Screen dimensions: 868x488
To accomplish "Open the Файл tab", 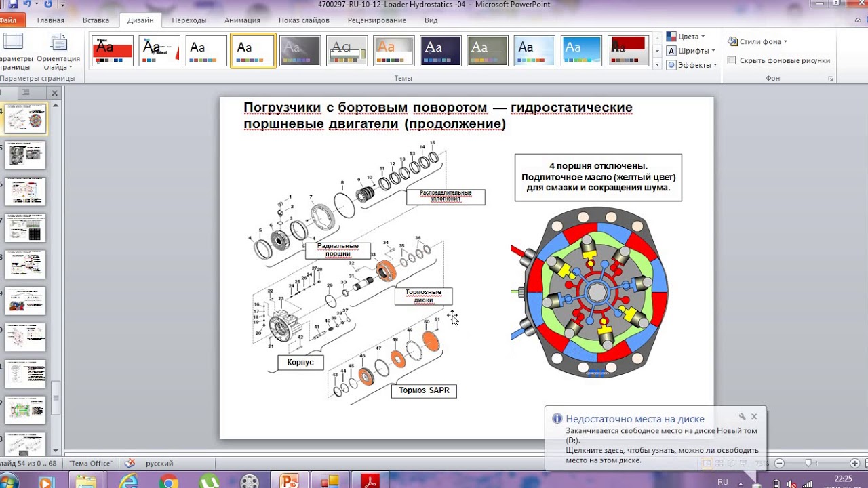I will point(8,20).
